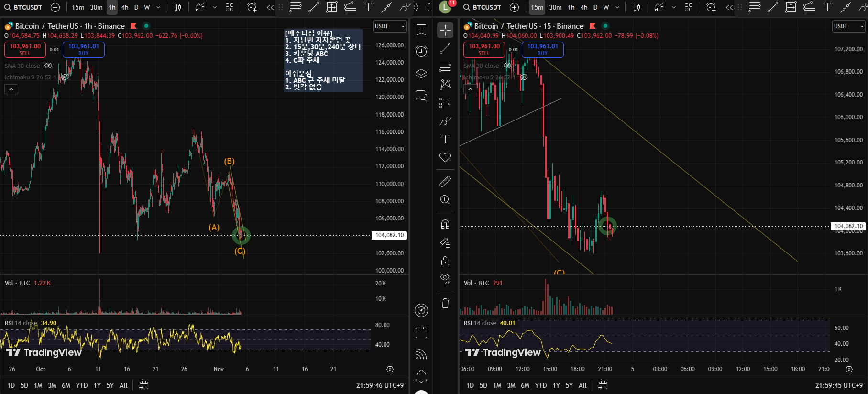This screenshot has height=394, width=868.
Task: Toggle hide all drawings eye icon
Action: (x=445, y=279)
